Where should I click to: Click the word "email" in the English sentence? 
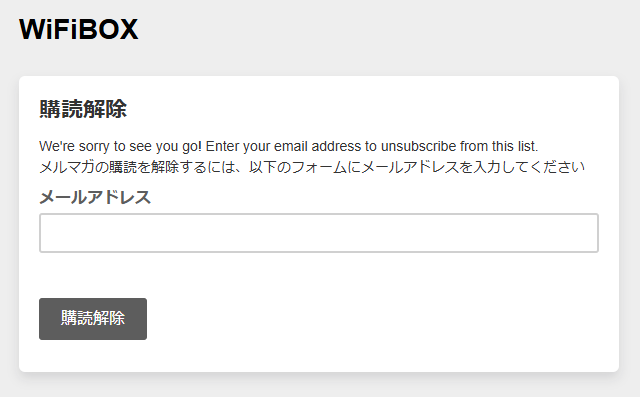pyautogui.click(x=291, y=146)
